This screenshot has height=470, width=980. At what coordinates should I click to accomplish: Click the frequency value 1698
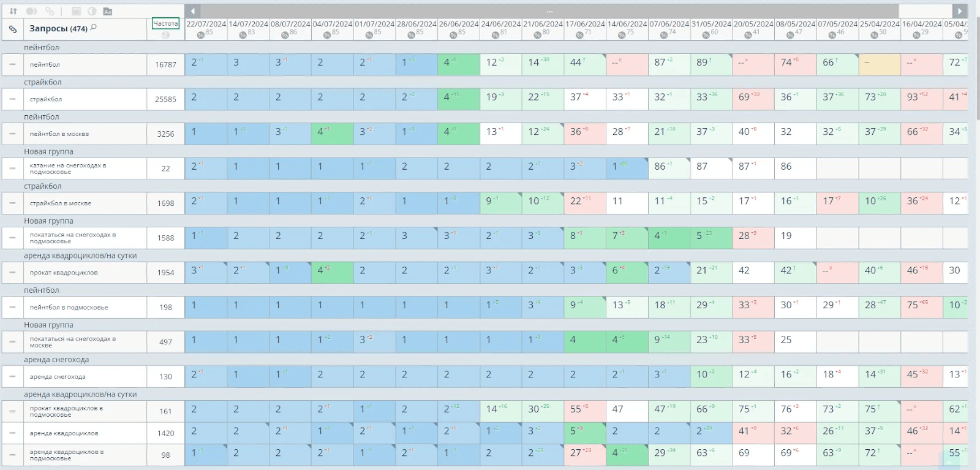click(x=165, y=203)
